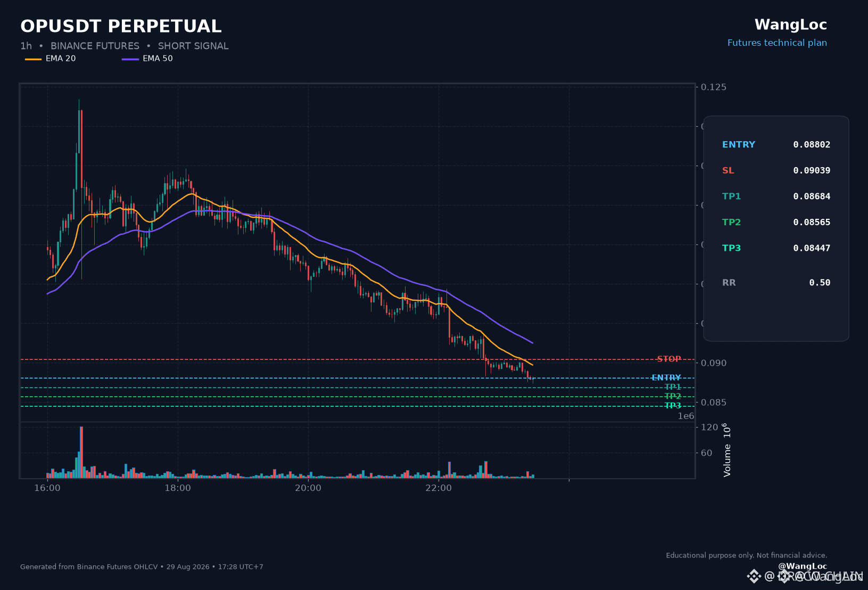Click the rotated "Volume" axis title
The image size is (868, 590).
tap(727, 450)
